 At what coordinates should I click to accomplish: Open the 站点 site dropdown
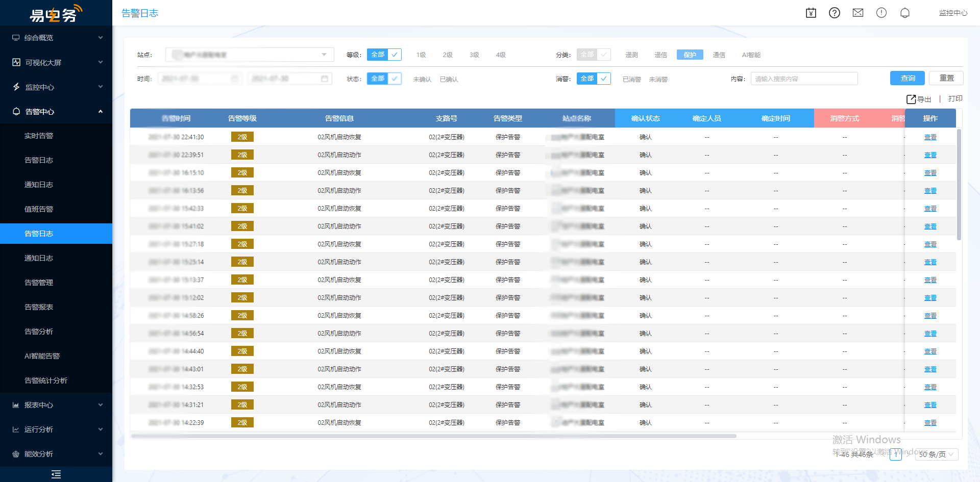250,55
